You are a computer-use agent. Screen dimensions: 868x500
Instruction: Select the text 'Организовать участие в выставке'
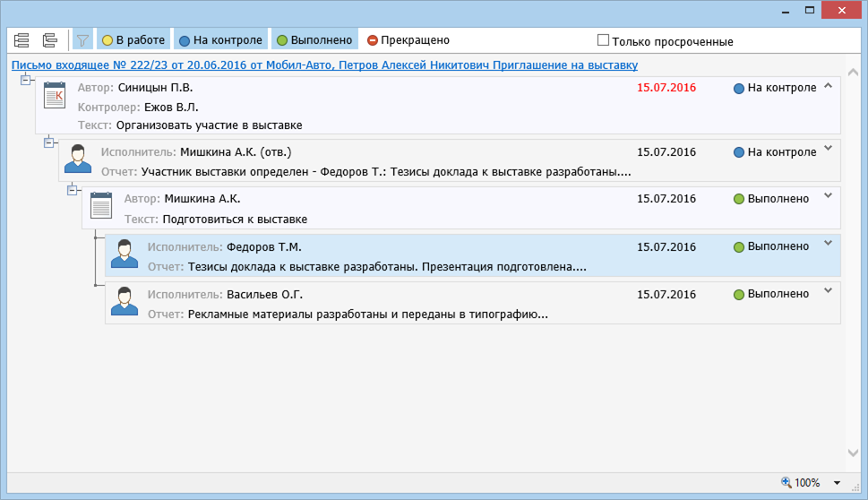pos(210,125)
